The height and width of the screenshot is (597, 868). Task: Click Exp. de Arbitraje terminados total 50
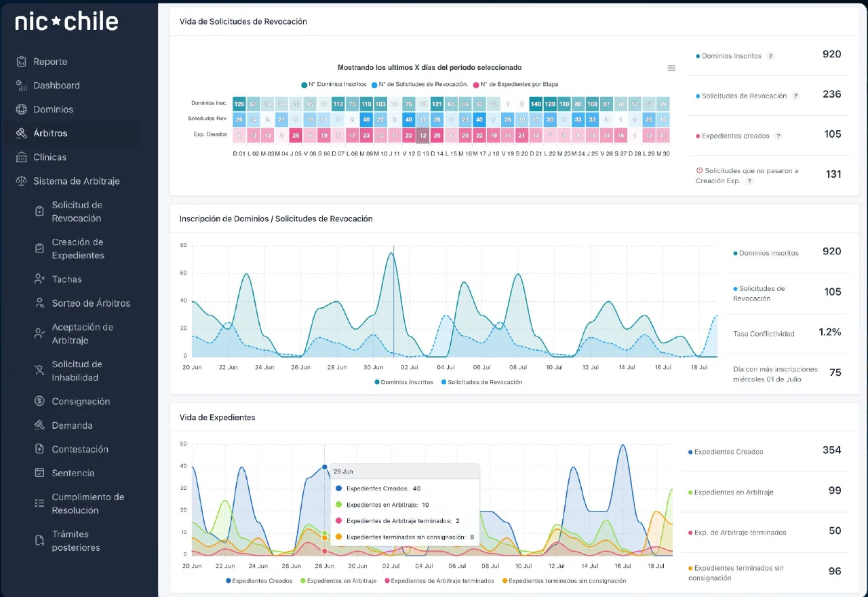[835, 531]
